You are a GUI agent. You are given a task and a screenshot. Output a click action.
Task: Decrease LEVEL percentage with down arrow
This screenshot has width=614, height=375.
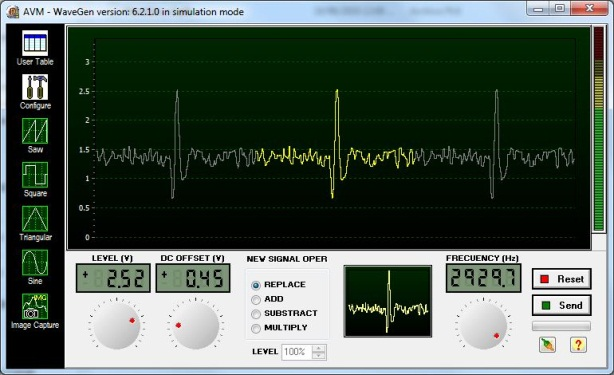(x=319, y=355)
